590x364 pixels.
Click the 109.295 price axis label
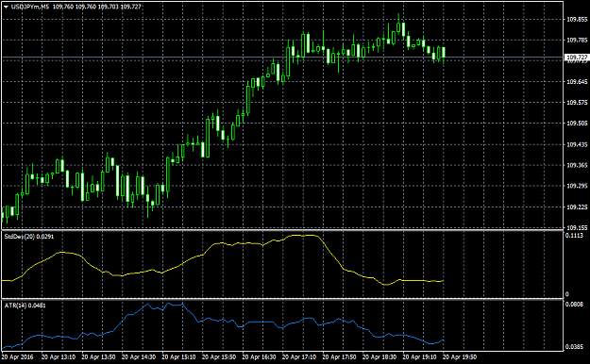pos(577,186)
